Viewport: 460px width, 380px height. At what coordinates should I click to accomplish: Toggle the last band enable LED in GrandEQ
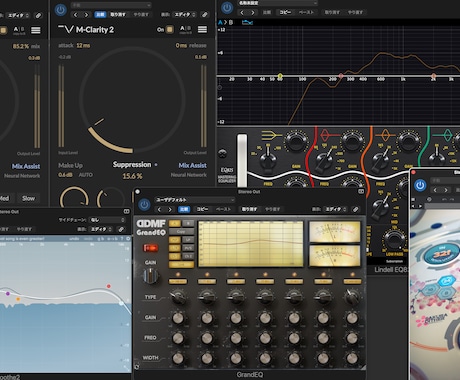(x=352, y=275)
